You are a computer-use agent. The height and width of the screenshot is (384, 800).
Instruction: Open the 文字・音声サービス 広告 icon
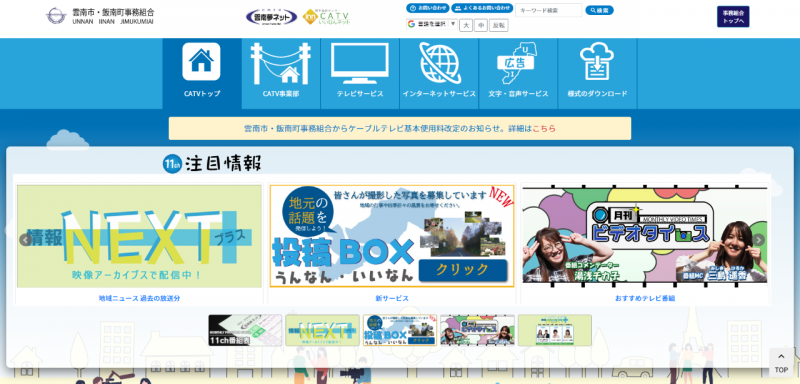[x=518, y=63]
